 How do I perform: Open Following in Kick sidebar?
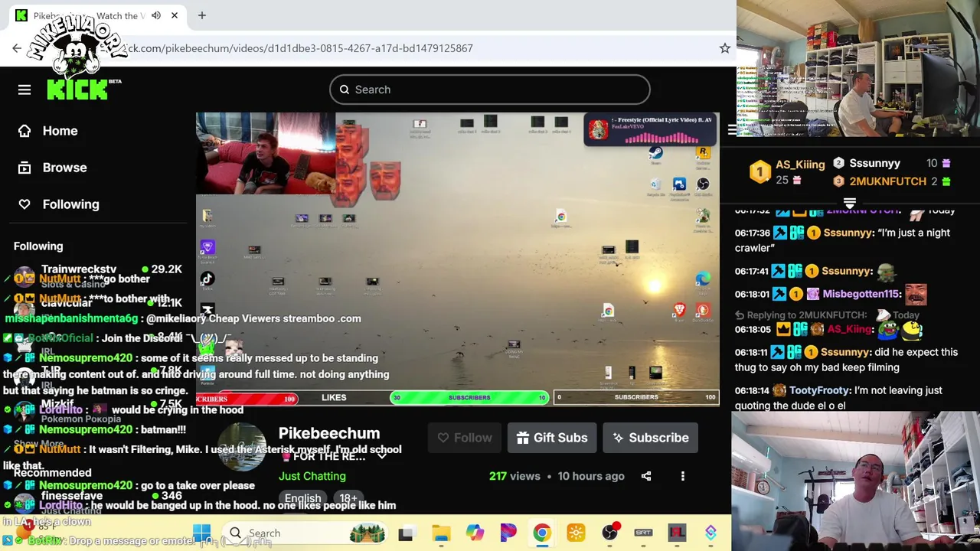70,204
